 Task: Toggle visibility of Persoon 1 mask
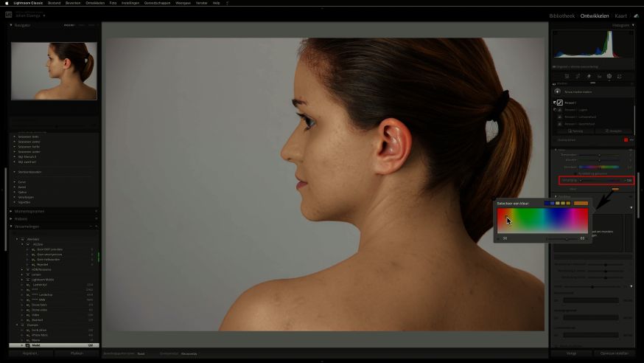coord(554,103)
